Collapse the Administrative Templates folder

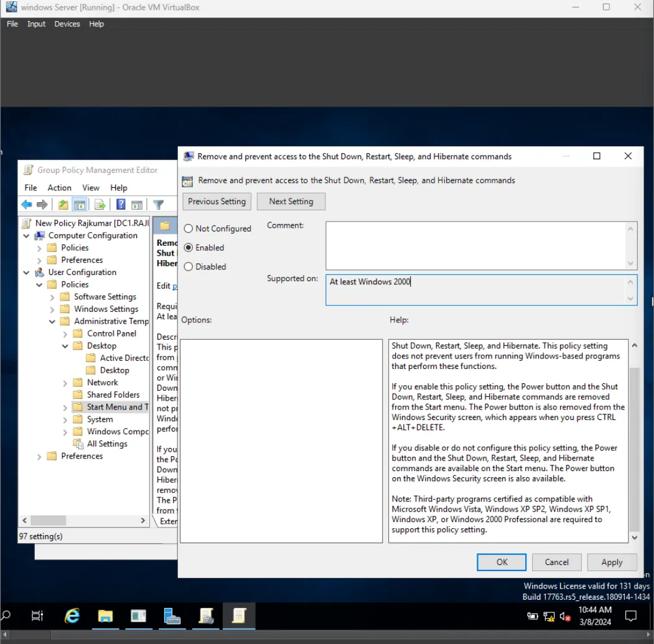click(x=52, y=322)
